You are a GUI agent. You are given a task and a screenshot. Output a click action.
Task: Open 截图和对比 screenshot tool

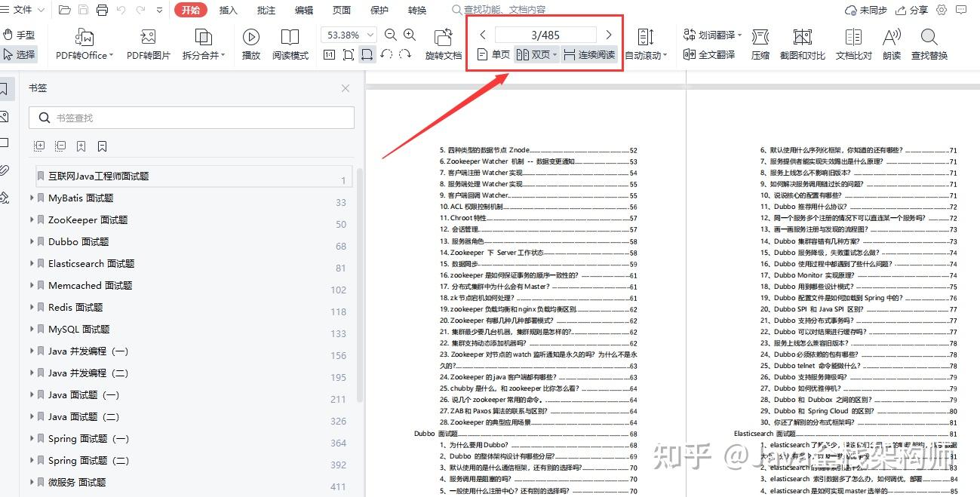(x=803, y=44)
